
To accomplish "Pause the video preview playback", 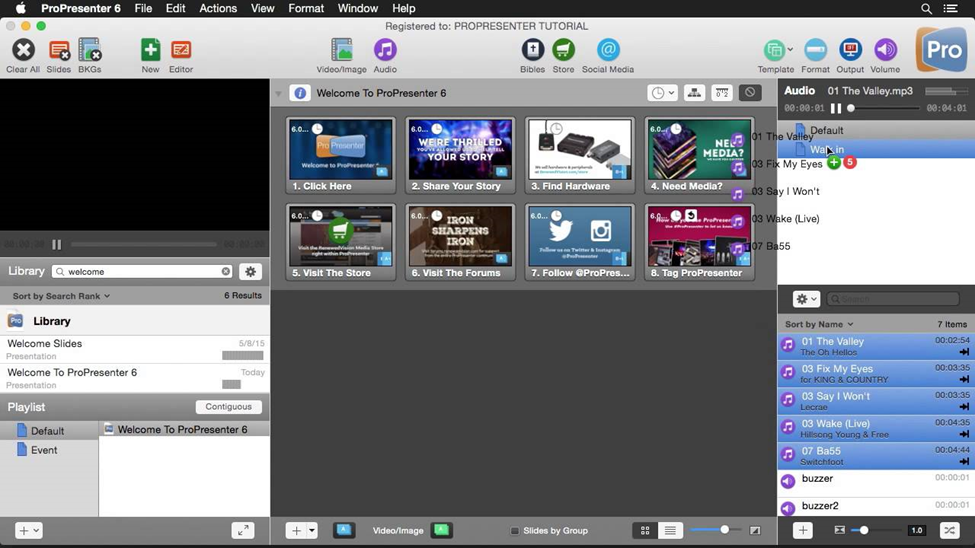I will (57, 244).
